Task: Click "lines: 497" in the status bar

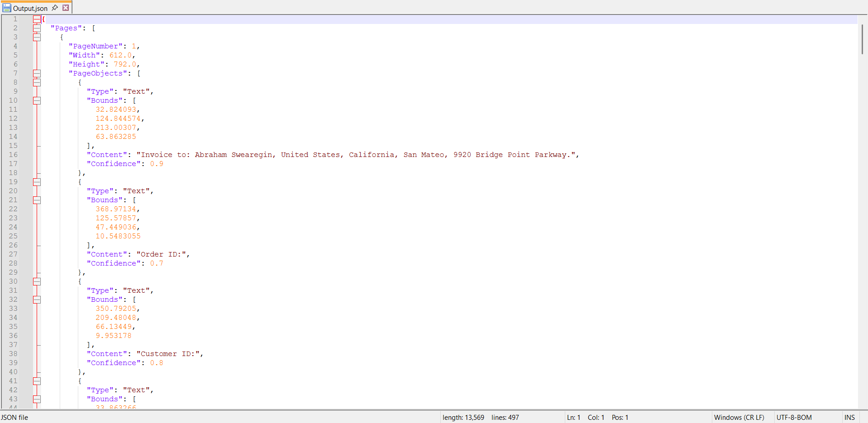Action: point(505,418)
